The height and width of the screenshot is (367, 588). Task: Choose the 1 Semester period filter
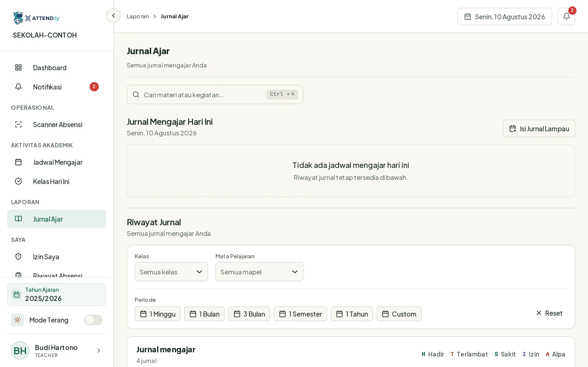[300, 314]
